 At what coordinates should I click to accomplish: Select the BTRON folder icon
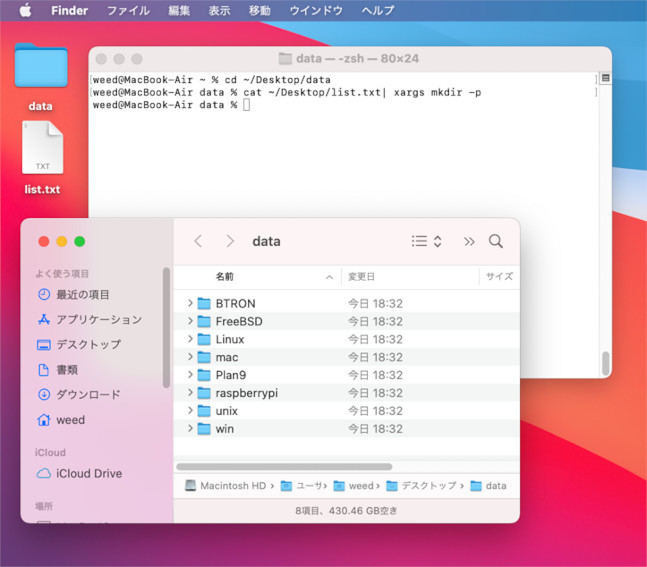(204, 303)
